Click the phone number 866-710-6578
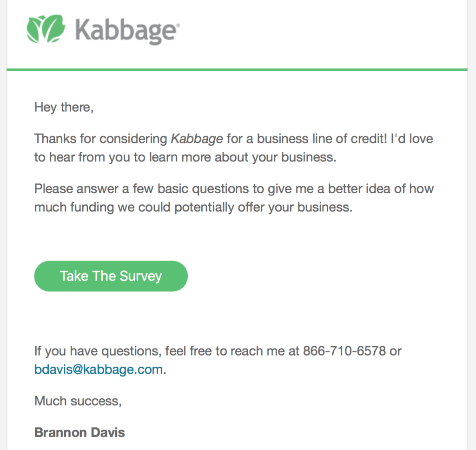Image resolution: width=476 pixels, height=450 pixels. pos(344,350)
